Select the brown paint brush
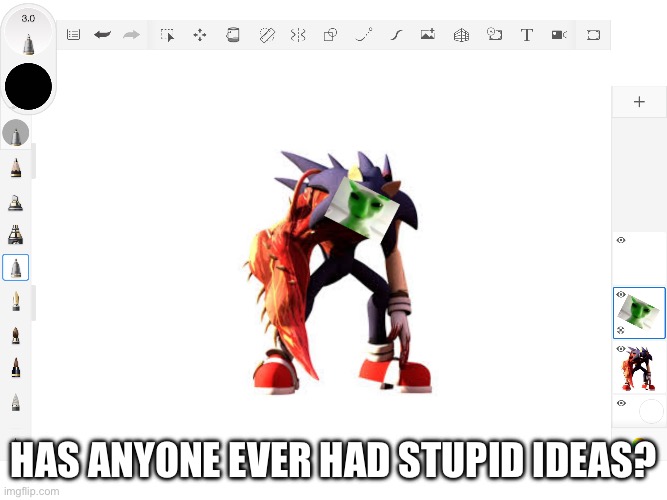Screen dimensions: 667x500 [16, 335]
